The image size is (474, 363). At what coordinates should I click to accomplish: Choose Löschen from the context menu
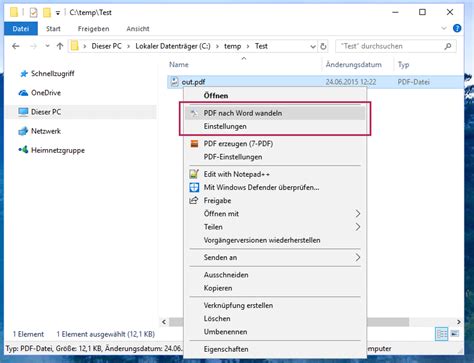point(275,318)
